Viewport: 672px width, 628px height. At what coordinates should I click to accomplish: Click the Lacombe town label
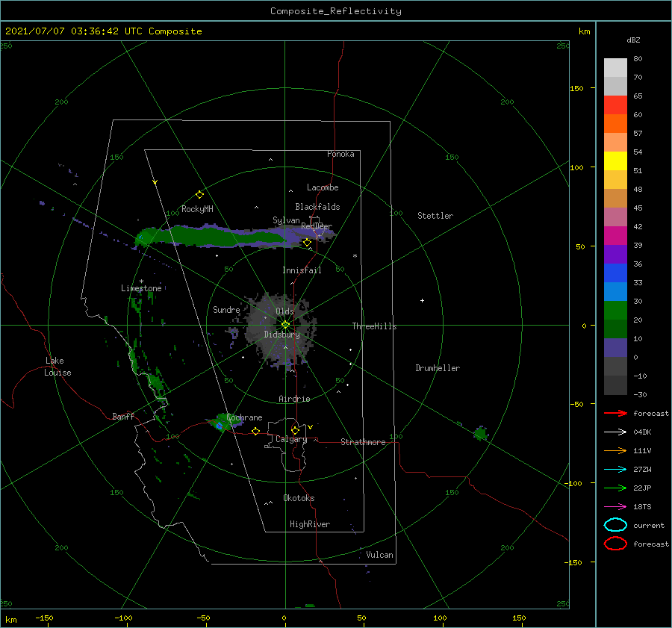pyautogui.click(x=323, y=187)
